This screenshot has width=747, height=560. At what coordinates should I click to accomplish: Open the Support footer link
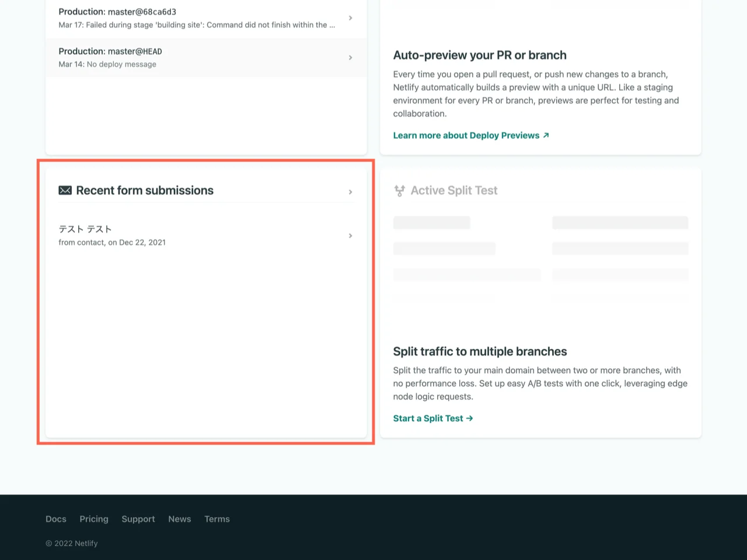coord(138,519)
